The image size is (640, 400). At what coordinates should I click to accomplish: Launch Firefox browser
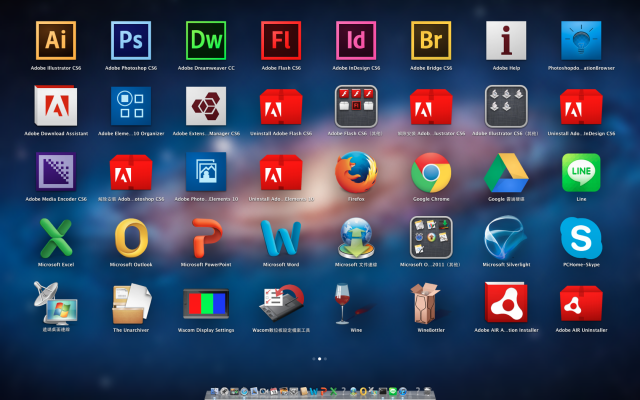click(x=356, y=172)
